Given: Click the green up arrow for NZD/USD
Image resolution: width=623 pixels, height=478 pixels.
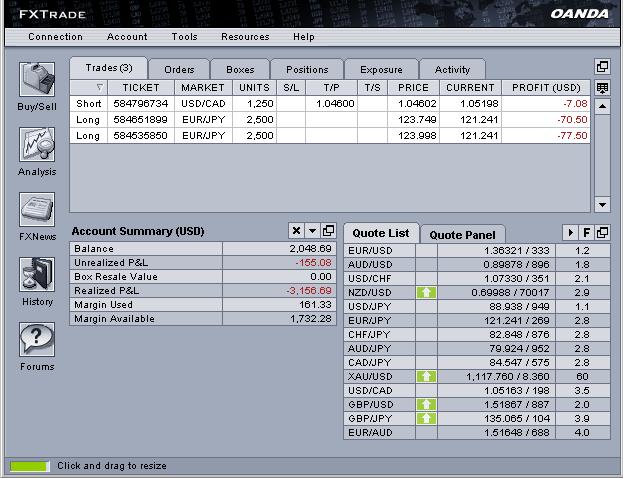Looking at the screenshot, I should click(426, 293).
